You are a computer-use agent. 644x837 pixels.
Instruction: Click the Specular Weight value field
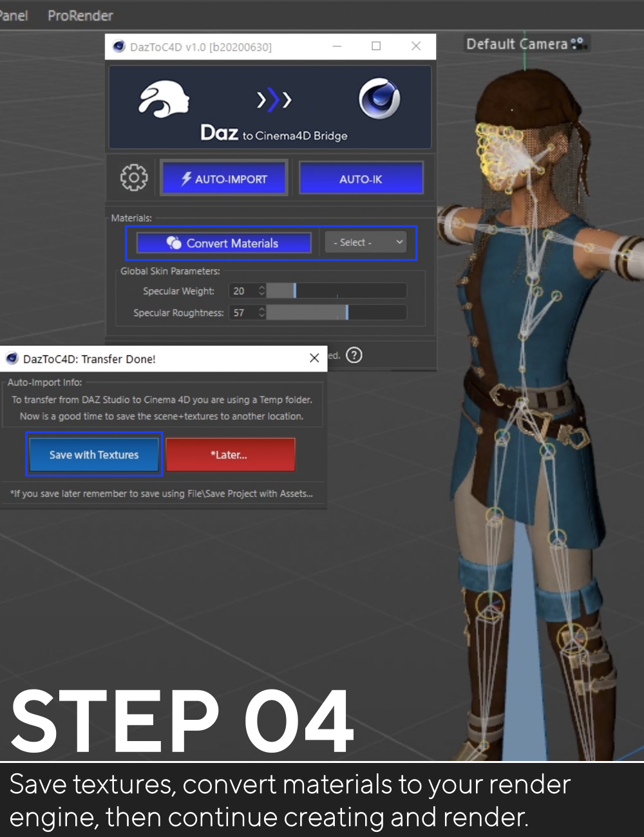[243, 291]
